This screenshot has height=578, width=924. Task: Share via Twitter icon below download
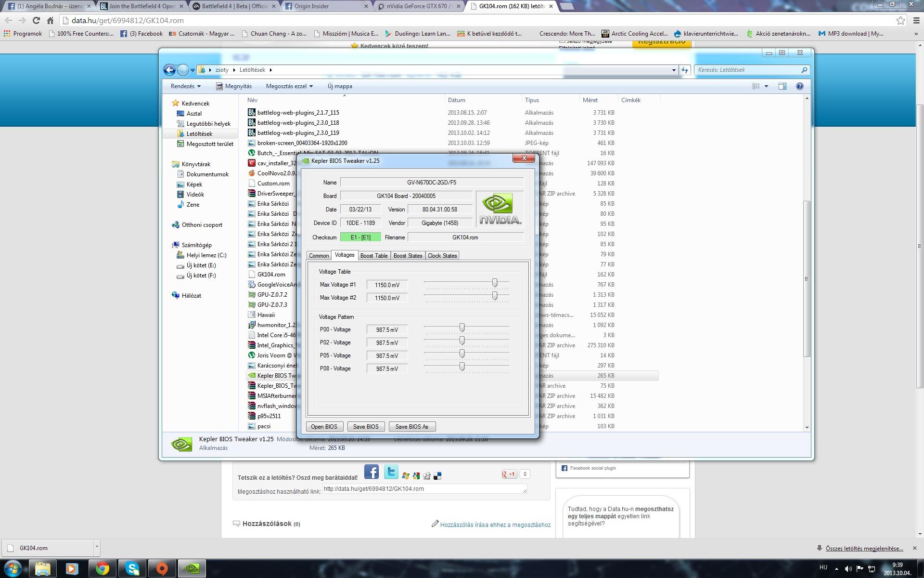[x=391, y=472]
